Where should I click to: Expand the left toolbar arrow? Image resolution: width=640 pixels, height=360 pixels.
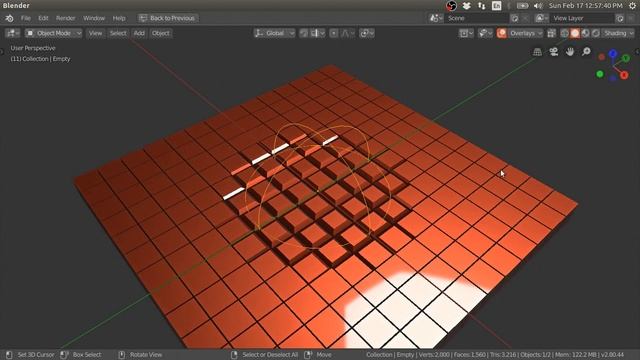2,52
